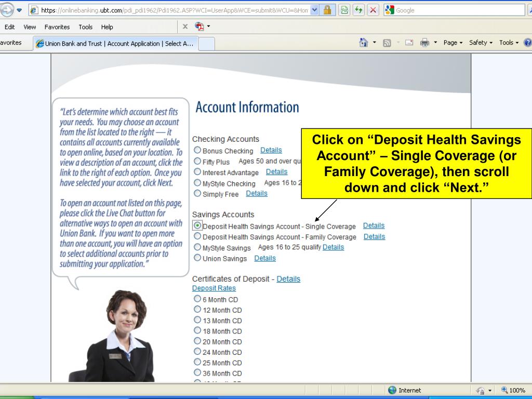532x399 pixels.
Task: Click the RSS feeds icon
Action: 387,43
